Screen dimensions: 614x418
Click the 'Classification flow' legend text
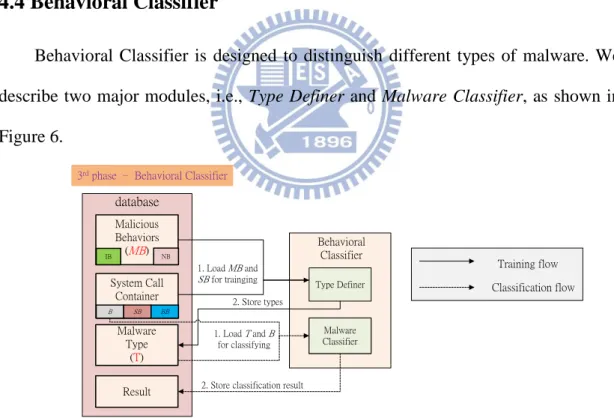click(533, 288)
